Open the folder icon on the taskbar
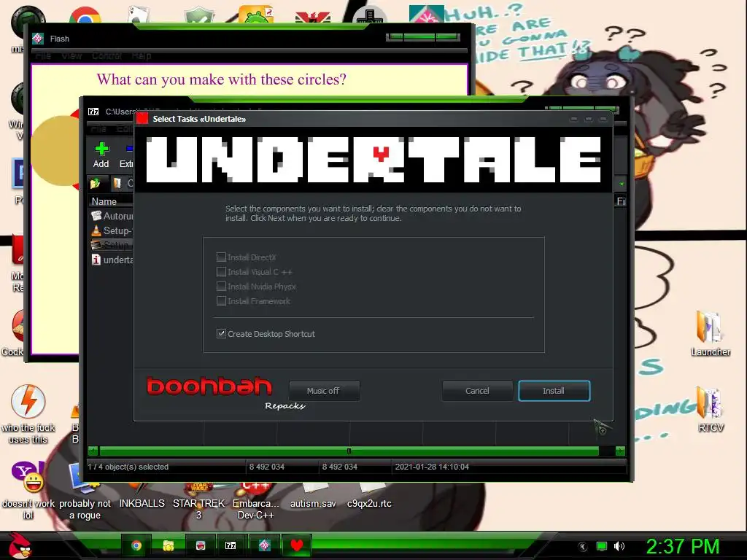The width and height of the screenshot is (747, 560). [169, 545]
